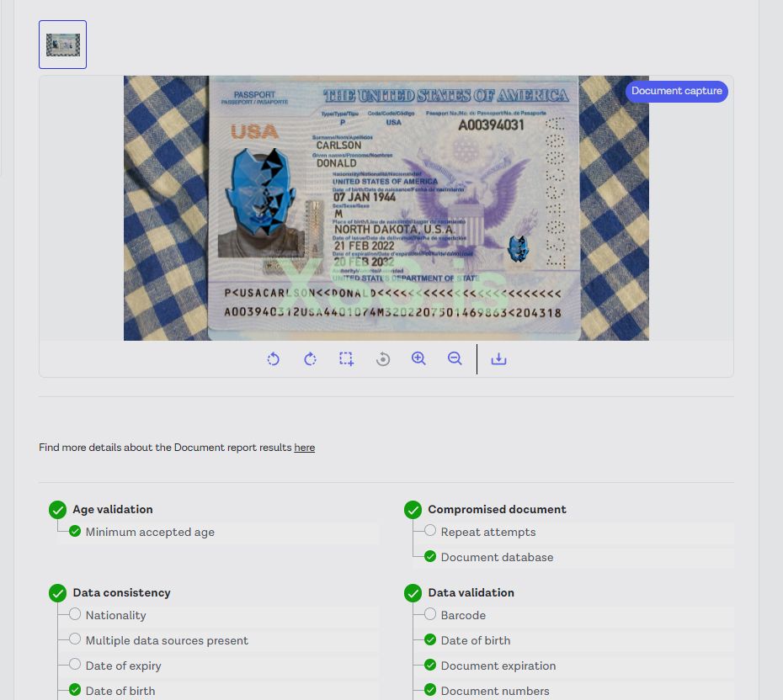Viewport: 783px width, 700px height.
Task: Click the Document database result entry
Action: coord(495,556)
